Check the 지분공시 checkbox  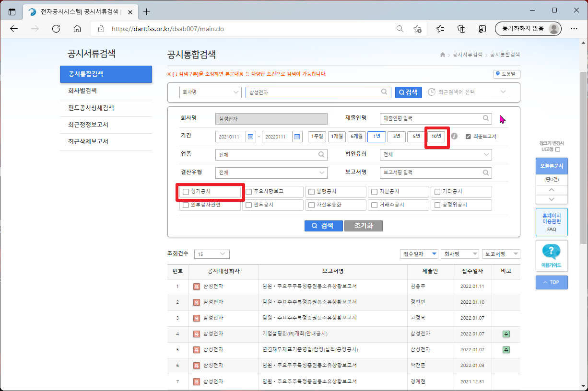(375, 192)
